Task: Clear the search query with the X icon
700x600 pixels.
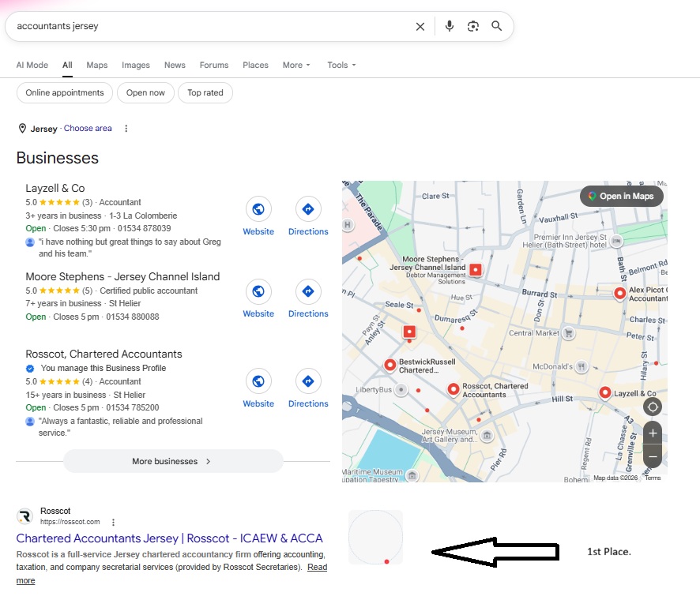Action: click(x=420, y=26)
